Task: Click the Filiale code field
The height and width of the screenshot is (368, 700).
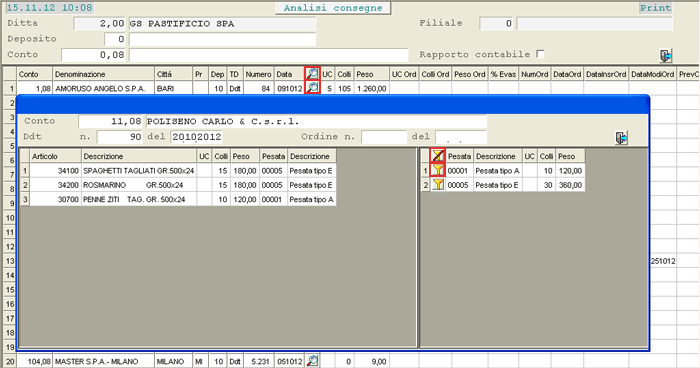Action: pos(496,24)
